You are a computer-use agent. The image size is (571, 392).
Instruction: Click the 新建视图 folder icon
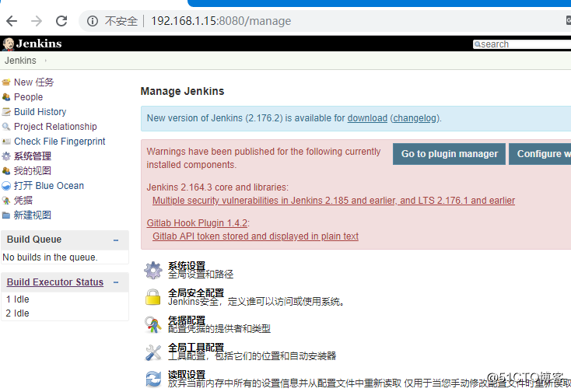[x=6, y=215]
